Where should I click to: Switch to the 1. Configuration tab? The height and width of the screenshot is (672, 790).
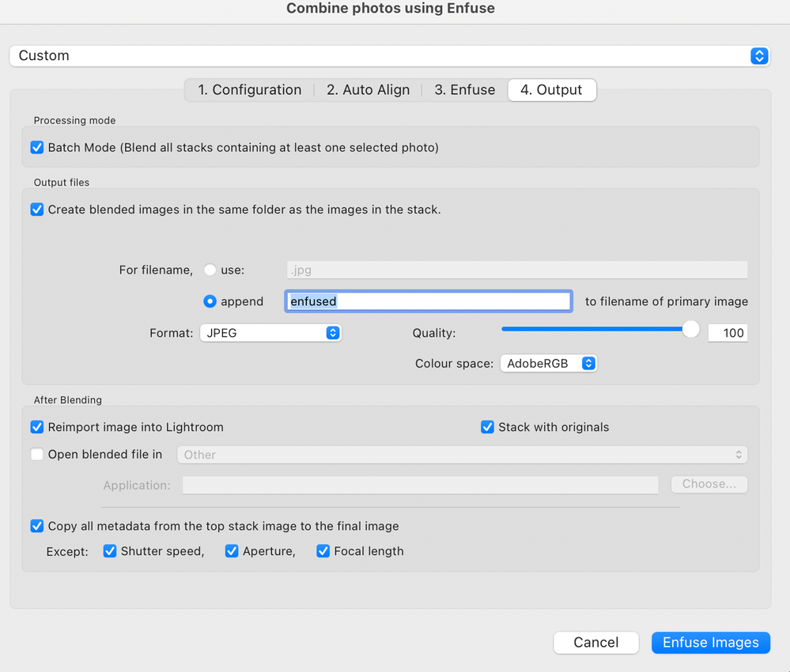[x=249, y=89]
